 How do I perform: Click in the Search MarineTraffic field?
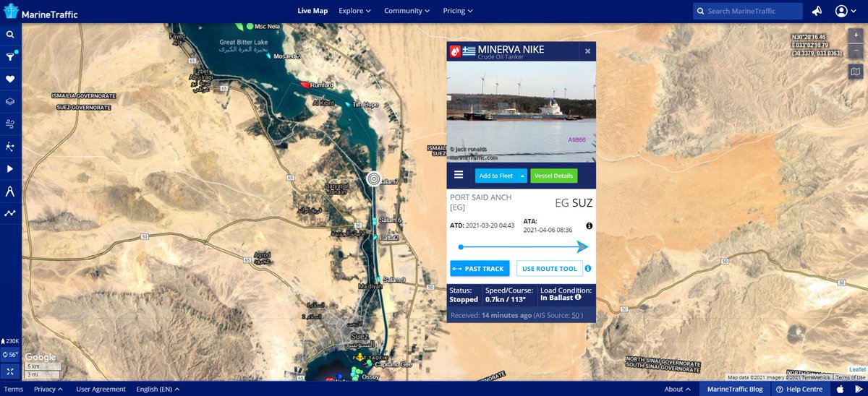point(748,11)
